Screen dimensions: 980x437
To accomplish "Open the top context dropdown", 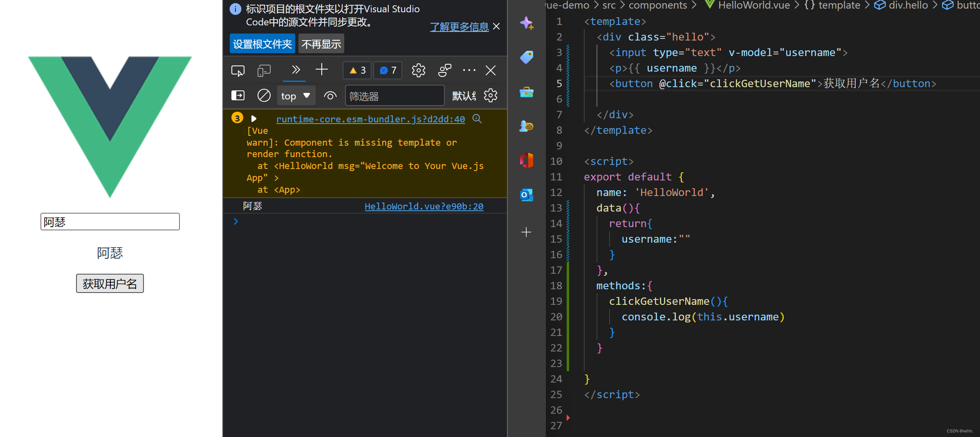I will pos(296,96).
